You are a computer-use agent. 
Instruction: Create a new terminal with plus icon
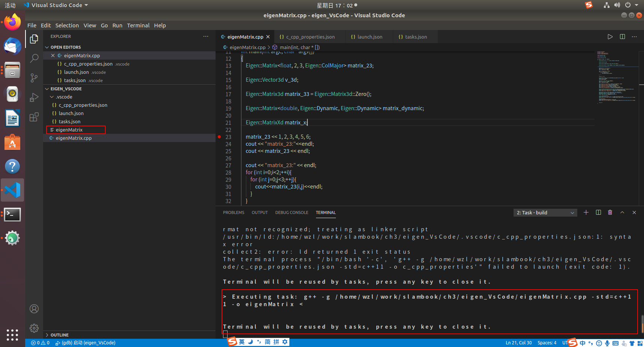coord(586,212)
